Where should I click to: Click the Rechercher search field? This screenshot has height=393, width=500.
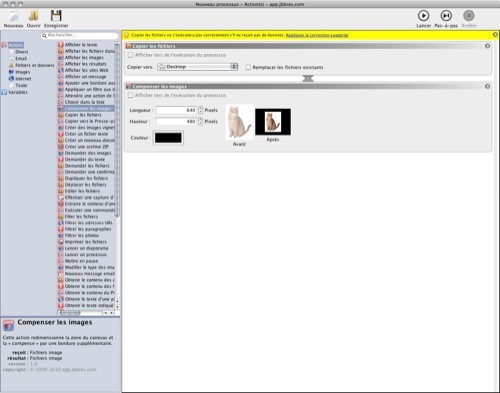point(79,35)
